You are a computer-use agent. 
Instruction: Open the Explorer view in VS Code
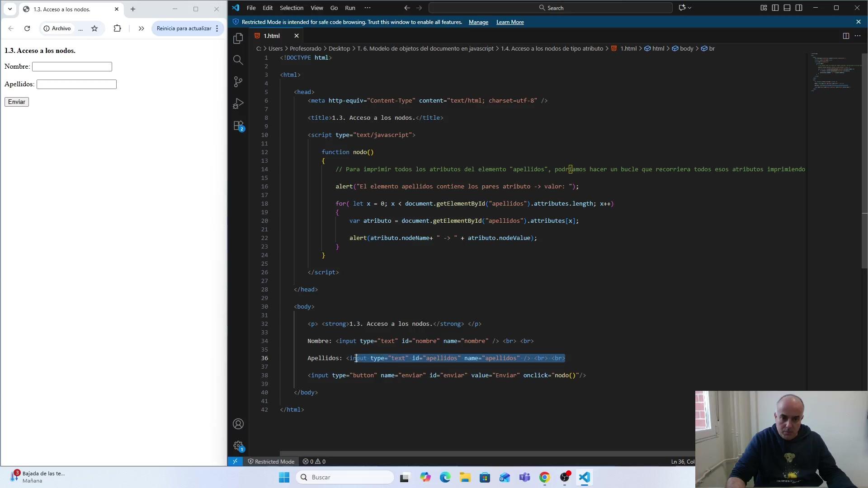point(238,38)
